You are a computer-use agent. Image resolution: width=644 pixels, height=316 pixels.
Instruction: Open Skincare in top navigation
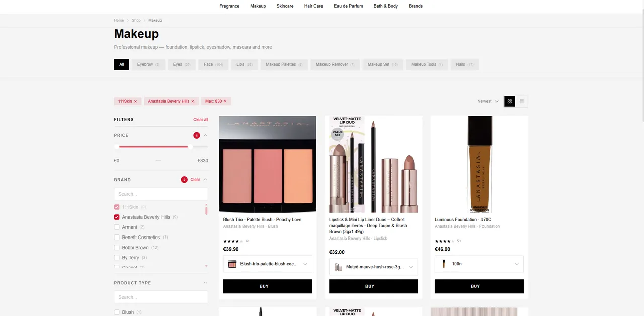tap(285, 6)
